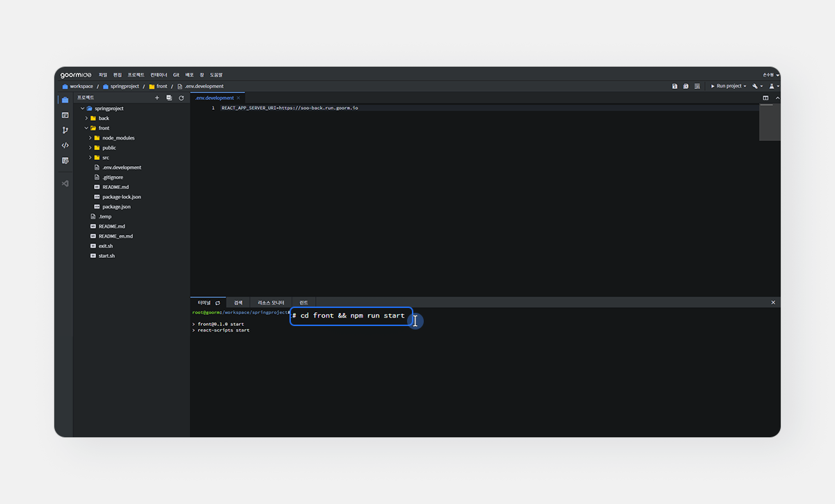
Task: Go to springproject in the breadcrumb
Action: (x=121, y=86)
